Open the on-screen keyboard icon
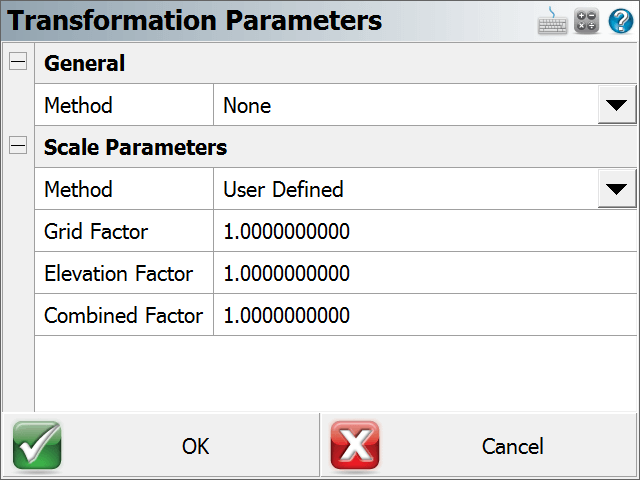 point(552,21)
